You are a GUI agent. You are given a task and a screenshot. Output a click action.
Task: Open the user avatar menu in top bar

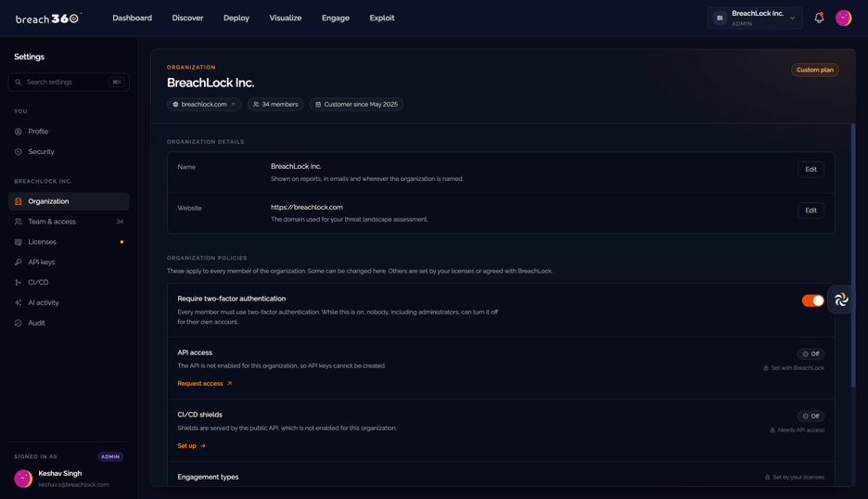click(x=843, y=18)
